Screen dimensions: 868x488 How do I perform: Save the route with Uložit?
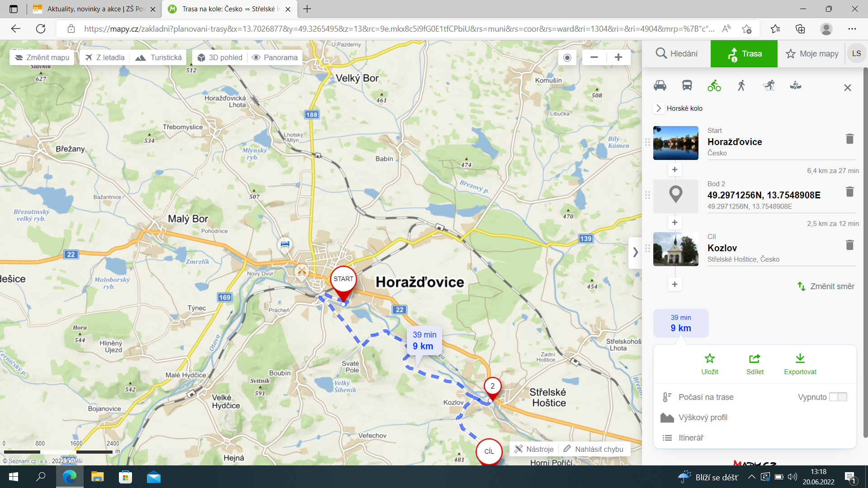pyautogui.click(x=710, y=364)
